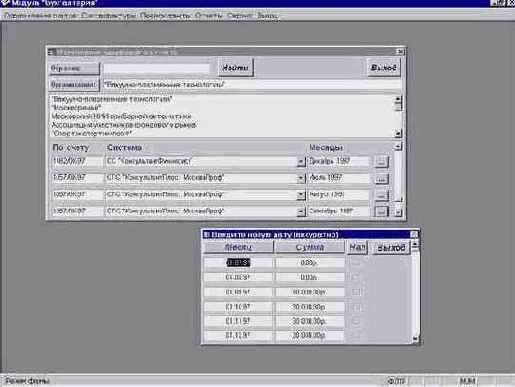Image resolution: width=515 pixels, height=387 pixels.
Task: Open the Отчеты menu
Action: coord(208,16)
